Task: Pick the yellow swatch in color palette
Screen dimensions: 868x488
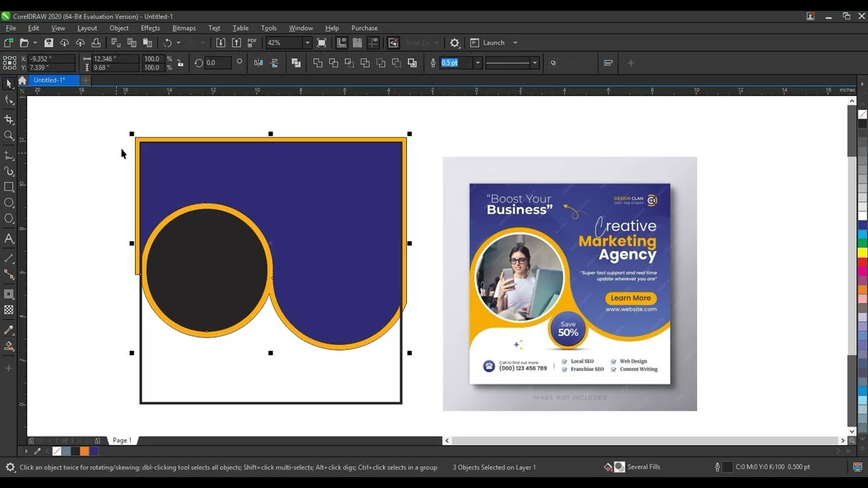Action: [862, 253]
